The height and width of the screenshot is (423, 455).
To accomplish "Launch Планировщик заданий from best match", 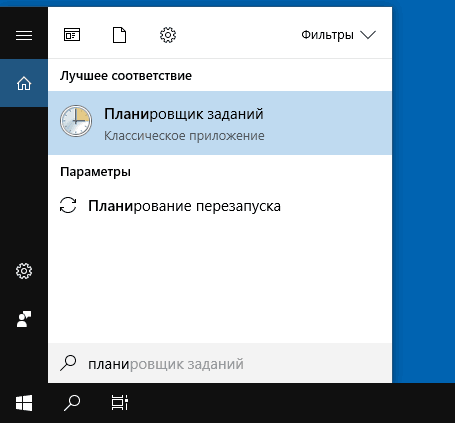I will pos(220,123).
